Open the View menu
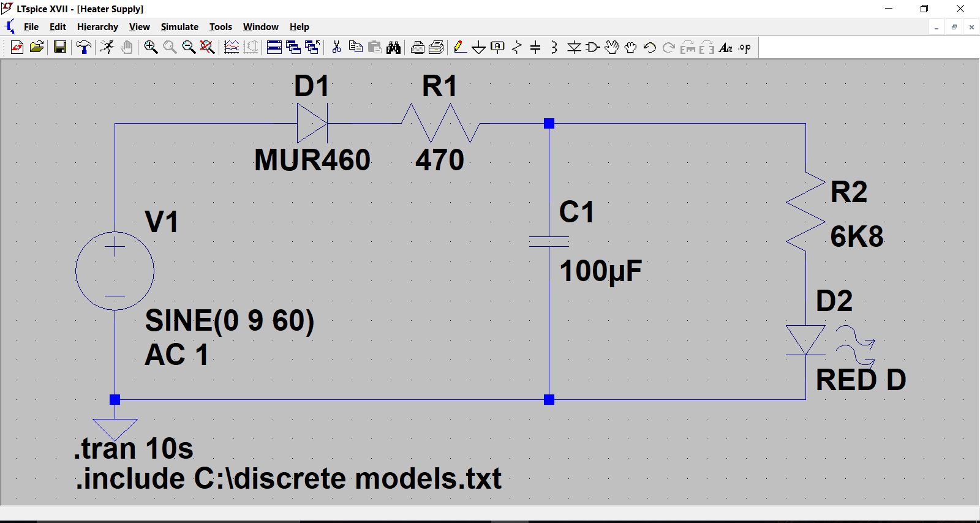Screen dimensions: 980x523 [140, 27]
